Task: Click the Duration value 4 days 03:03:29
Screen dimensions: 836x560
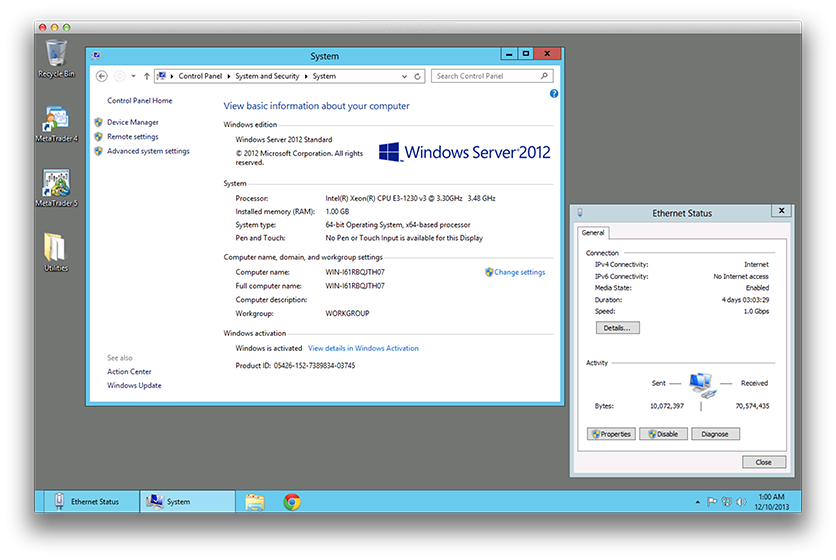Action: click(745, 300)
